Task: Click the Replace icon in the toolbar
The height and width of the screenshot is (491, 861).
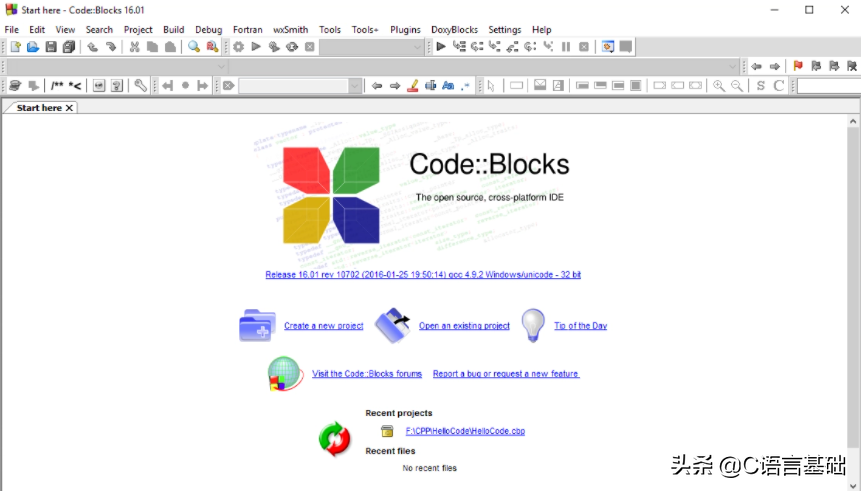Action: click(x=212, y=47)
